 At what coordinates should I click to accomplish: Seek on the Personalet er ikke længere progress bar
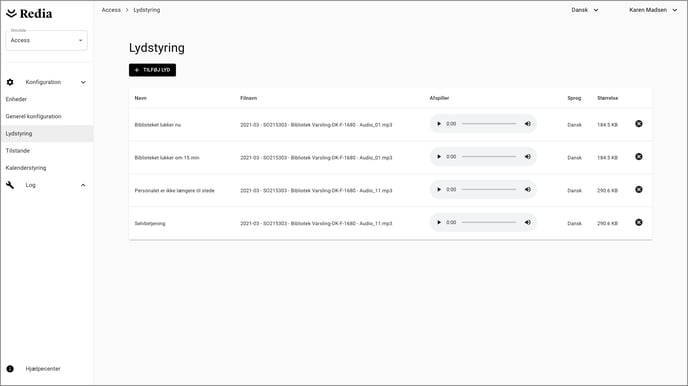coord(489,190)
